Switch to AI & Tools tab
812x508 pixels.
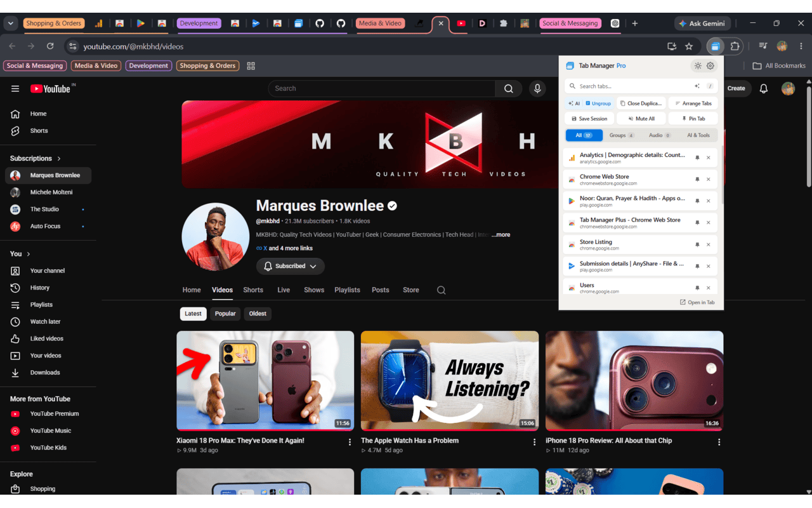(698, 135)
